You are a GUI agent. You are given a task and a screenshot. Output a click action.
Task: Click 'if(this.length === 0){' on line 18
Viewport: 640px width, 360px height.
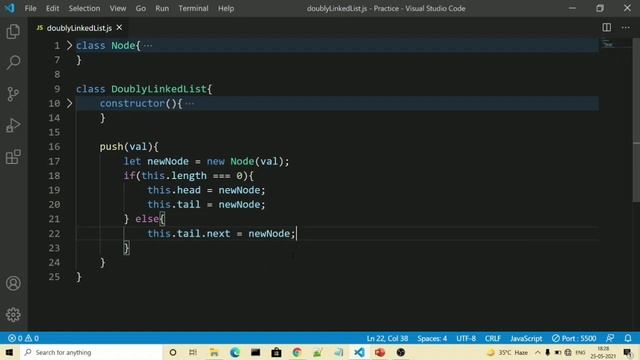point(188,176)
